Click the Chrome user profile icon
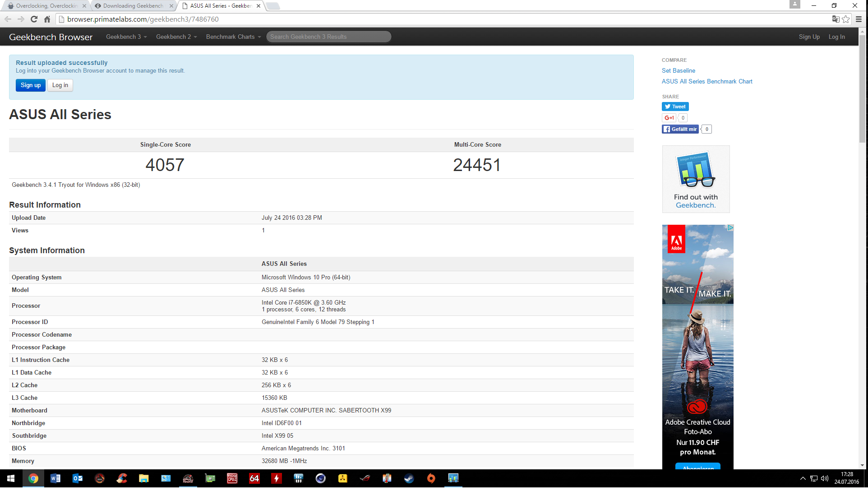The image size is (868, 491). (794, 5)
